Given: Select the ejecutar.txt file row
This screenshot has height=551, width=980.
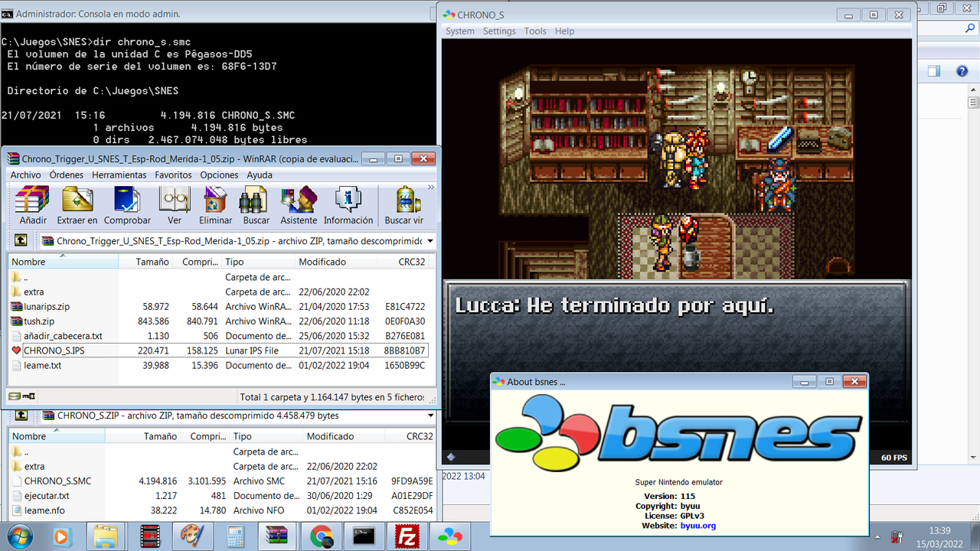Looking at the screenshot, I should pyautogui.click(x=222, y=496).
